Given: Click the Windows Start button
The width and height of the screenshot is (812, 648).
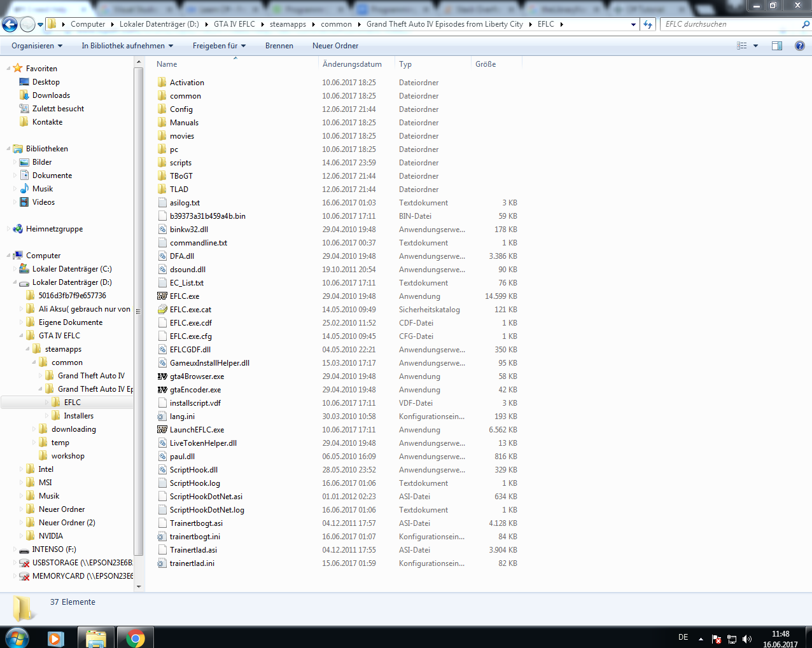Looking at the screenshot, I should tap(17, 638).
